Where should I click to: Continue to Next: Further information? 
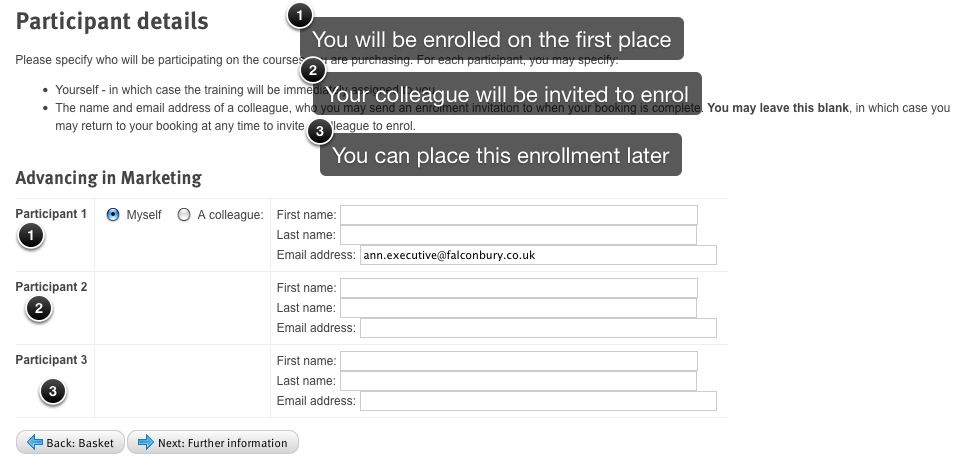pos(213,442)
